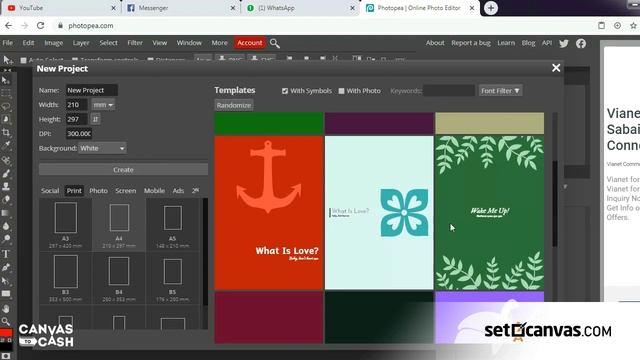Open the Learn link
The height and width of the screenshot is (360, 640).
tap(506, 43)
